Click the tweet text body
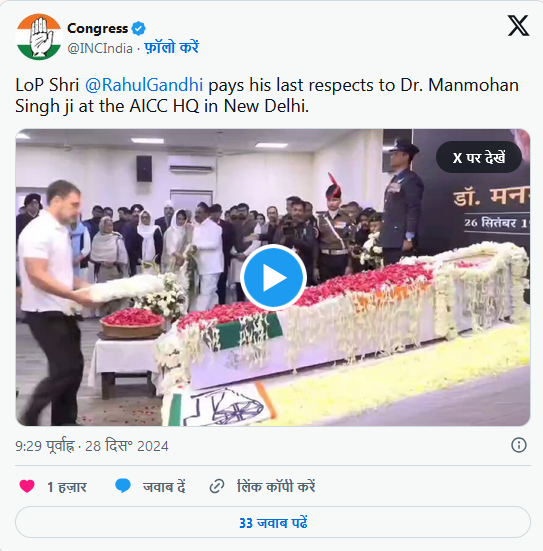543x551 pixels. 267,95
